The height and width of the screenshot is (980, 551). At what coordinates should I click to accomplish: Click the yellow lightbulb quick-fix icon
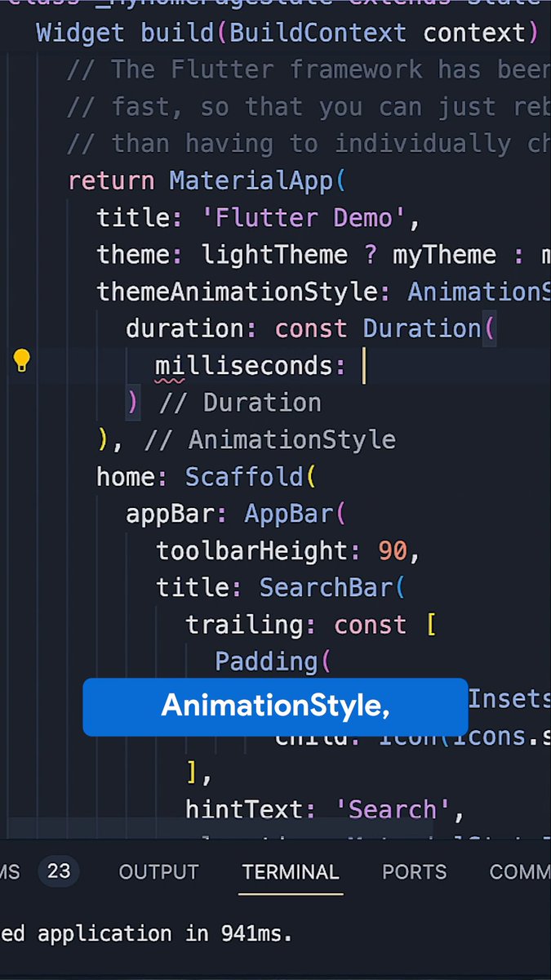coord(22,360)
